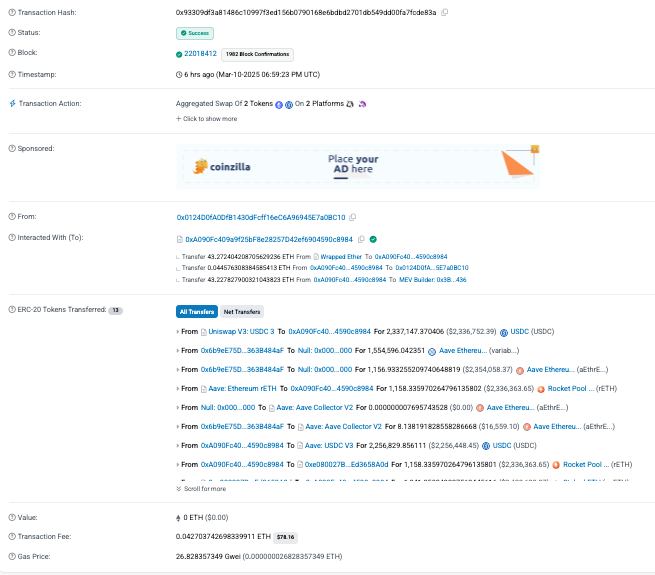Screen dimensions: 655x575
Task: Expand the Aave: USDC V3 transfer row
Action: click(178, 445)
